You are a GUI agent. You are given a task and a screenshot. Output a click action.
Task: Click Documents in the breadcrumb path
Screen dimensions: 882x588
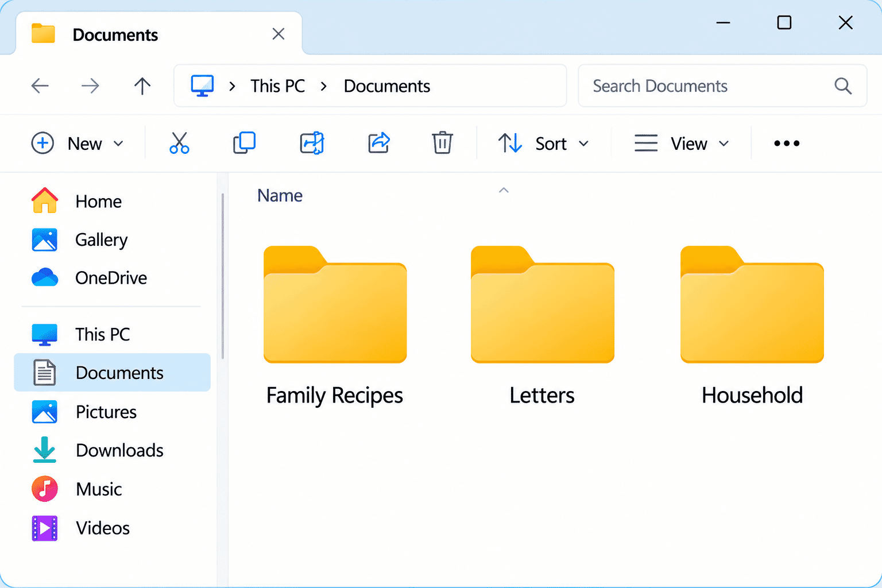pos(387,86)
